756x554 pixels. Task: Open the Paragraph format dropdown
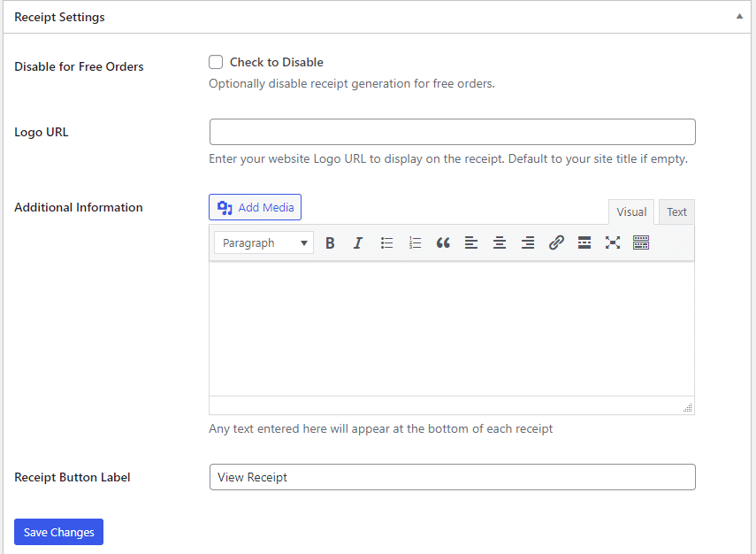pyautogui.click(x=263, y=242)
